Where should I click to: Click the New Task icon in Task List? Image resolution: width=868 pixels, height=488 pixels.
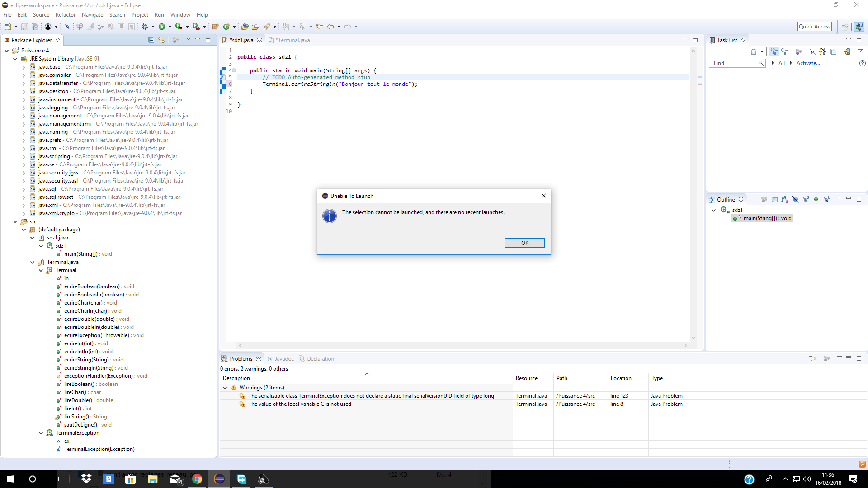tap(754, 52)
